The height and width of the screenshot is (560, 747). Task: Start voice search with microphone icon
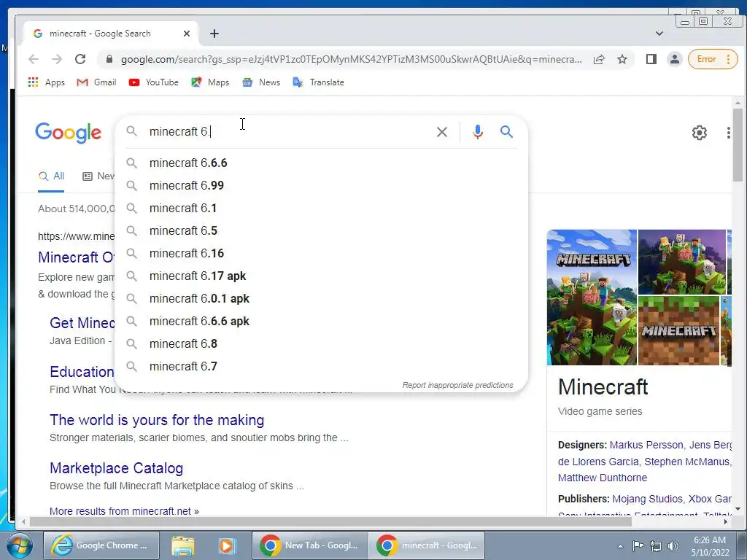(477, 132)
